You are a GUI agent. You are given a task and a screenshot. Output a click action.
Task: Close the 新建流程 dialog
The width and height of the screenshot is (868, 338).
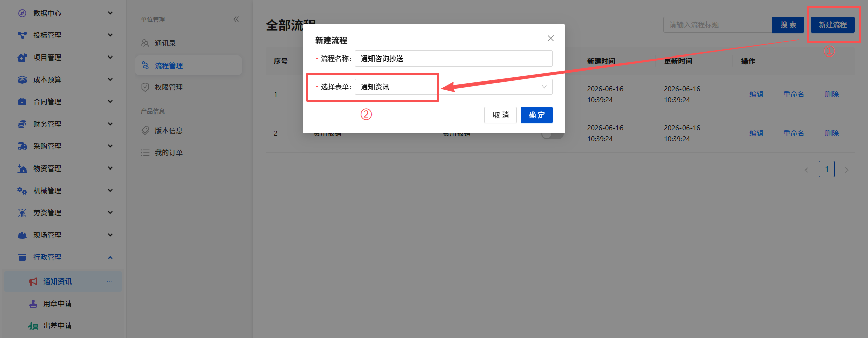tap(551, 38)
